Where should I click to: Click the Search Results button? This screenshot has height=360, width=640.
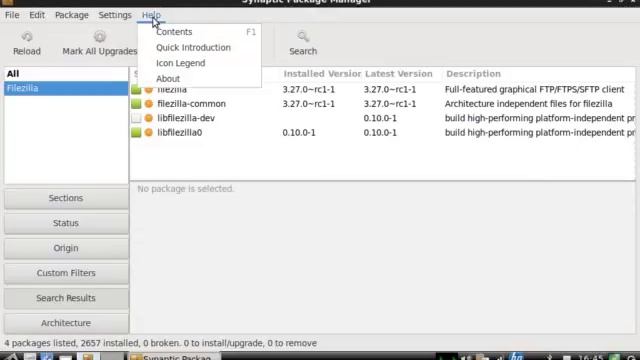click(66, 298)
